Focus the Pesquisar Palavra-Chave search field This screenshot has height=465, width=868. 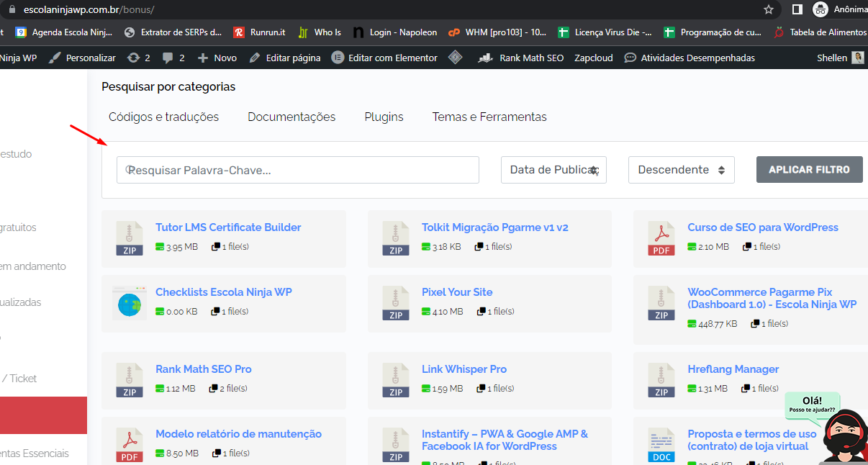point(298,170)
